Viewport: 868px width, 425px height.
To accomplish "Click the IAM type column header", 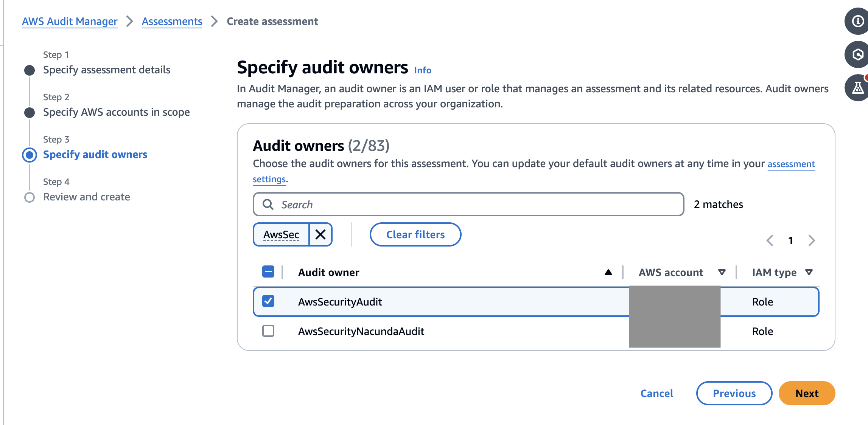I will coord(774,272).
